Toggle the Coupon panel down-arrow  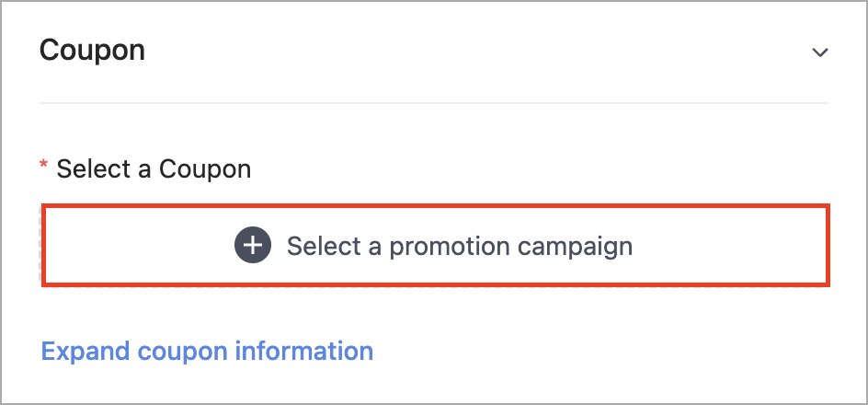coord(820,52)
